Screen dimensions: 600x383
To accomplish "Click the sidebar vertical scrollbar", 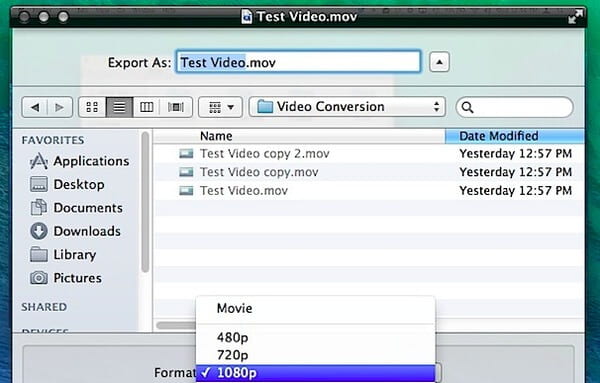I will [x=145, y=202].
